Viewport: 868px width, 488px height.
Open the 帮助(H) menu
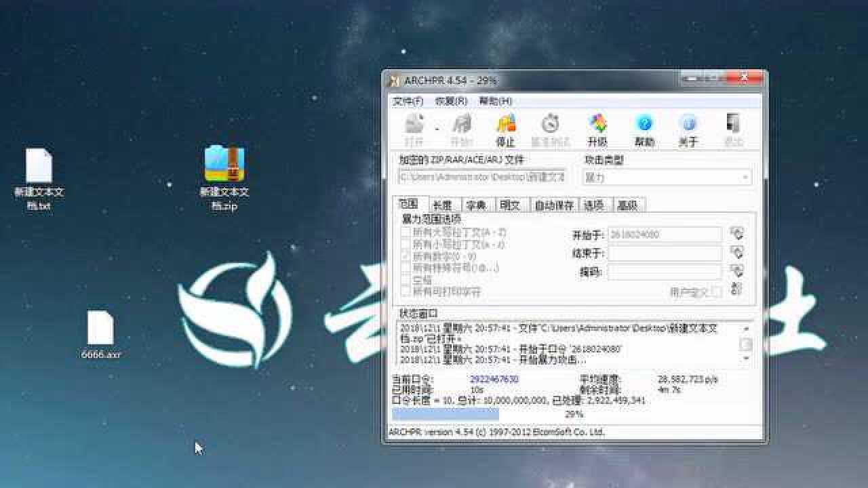click(496, 101)
